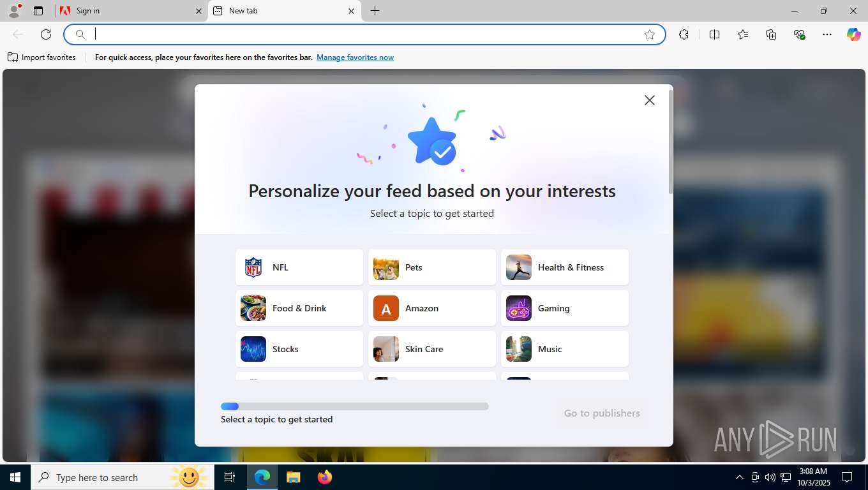Viewport: 868px width, 490px height.
Task: Choose the Gaming topic
Action: tap(565, 308)
